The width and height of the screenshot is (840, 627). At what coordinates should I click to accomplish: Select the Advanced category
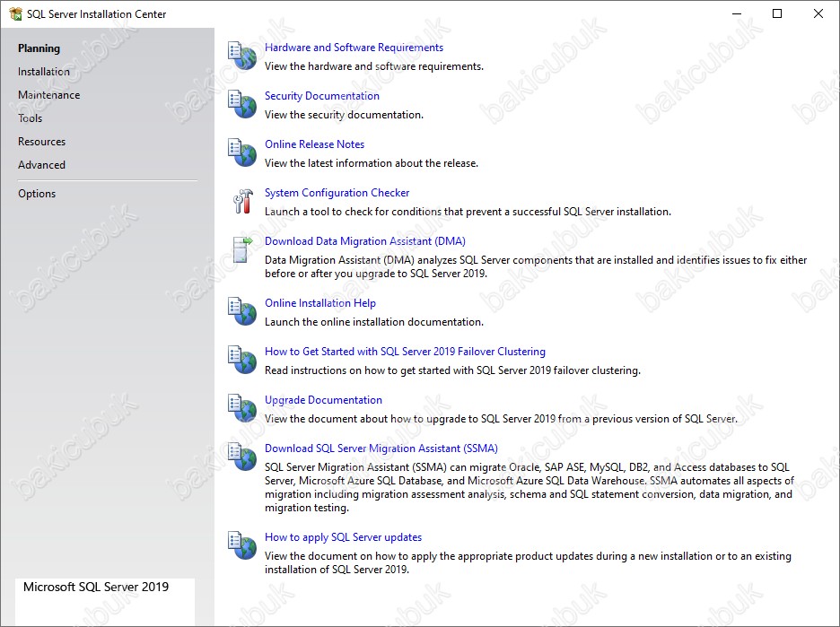tap(42, 165)
